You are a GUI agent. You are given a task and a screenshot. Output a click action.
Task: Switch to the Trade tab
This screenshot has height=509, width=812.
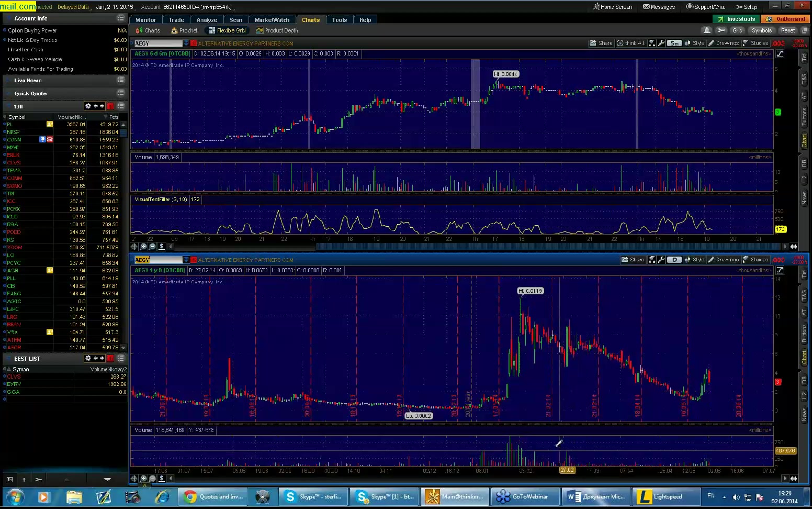click(x=176, y=20)
